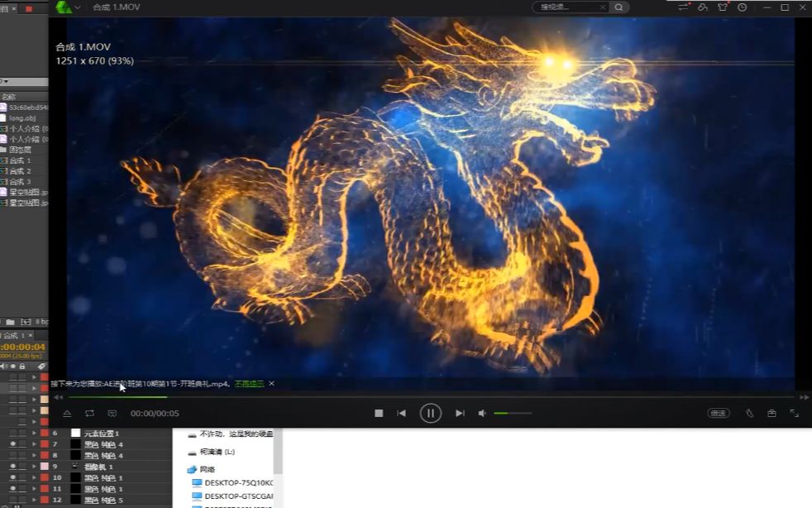Image resolution: width=812 pixels, height=508 pixels.
Task: Expand layer 10 properties triangle
Action: 34,477
